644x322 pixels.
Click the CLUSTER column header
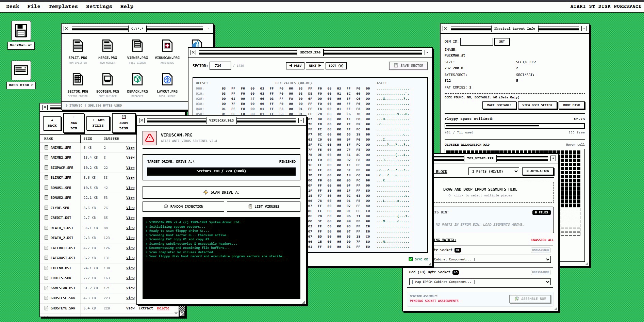pyautogui.click(x=111, y=139)
